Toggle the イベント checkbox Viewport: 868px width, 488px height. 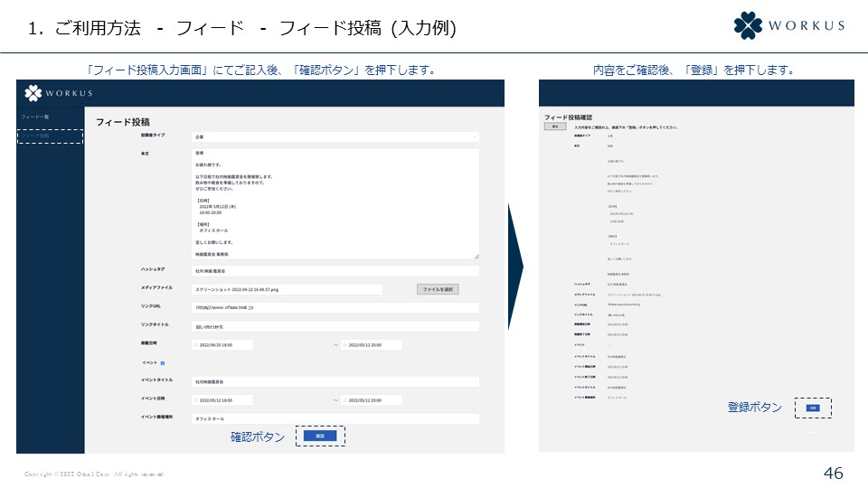[163, 363]
